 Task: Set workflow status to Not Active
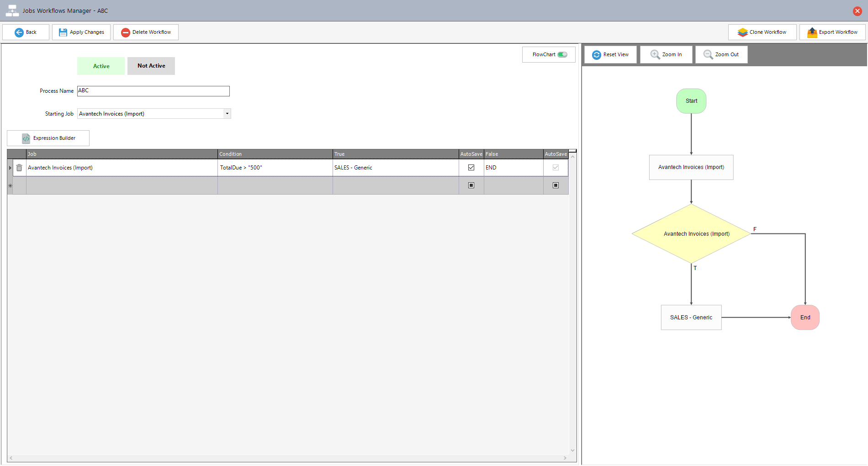[x=151, y=66]
